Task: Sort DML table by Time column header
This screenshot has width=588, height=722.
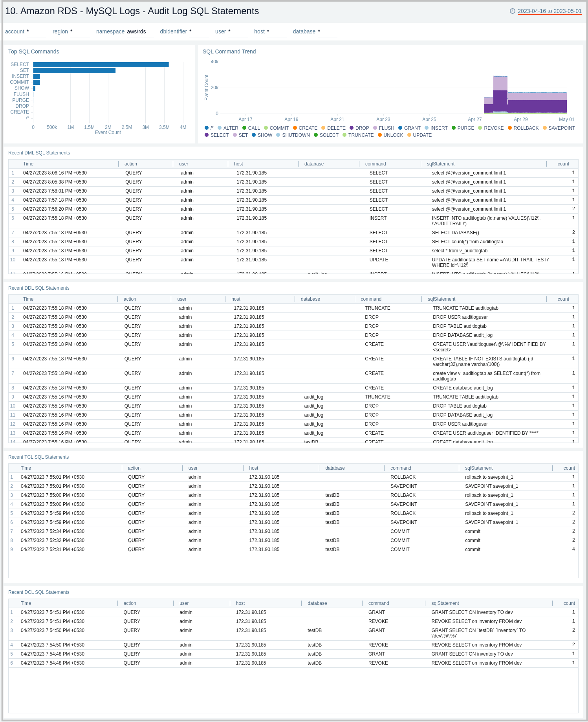Action: click(28, 164)
